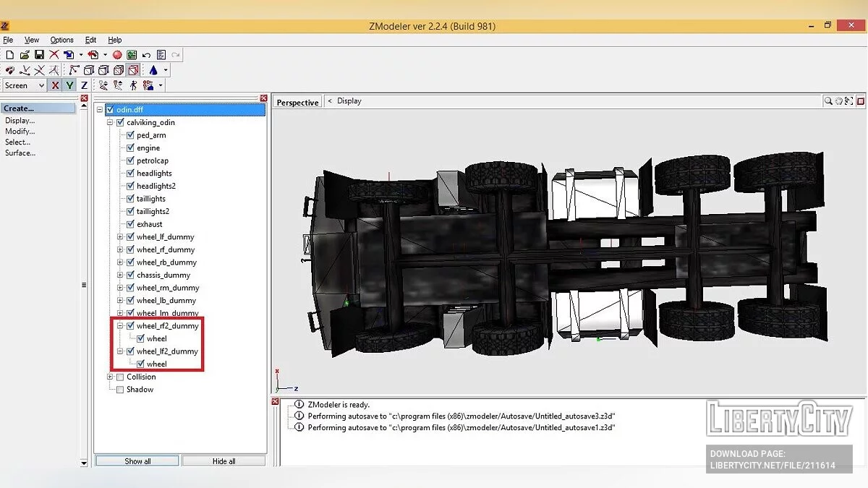Toggle the headlights2 visibility checkbox
868x488 pixels.
point(131,187)
